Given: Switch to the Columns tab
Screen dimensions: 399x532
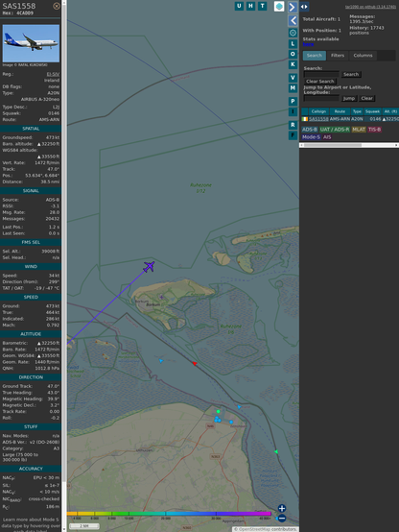Looking at the screenshot, I should (x=363, y=56).
